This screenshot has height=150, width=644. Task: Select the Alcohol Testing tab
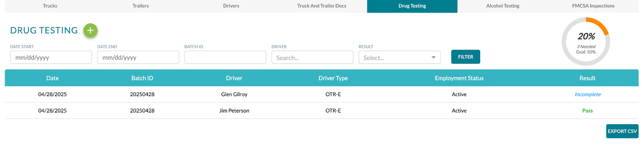pos(503,6)
